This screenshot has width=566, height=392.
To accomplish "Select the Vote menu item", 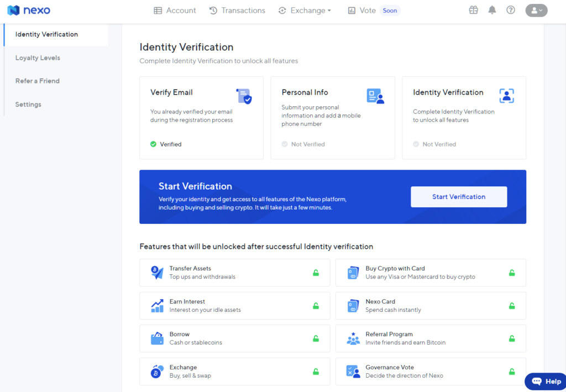I will (x=362, y=11).
